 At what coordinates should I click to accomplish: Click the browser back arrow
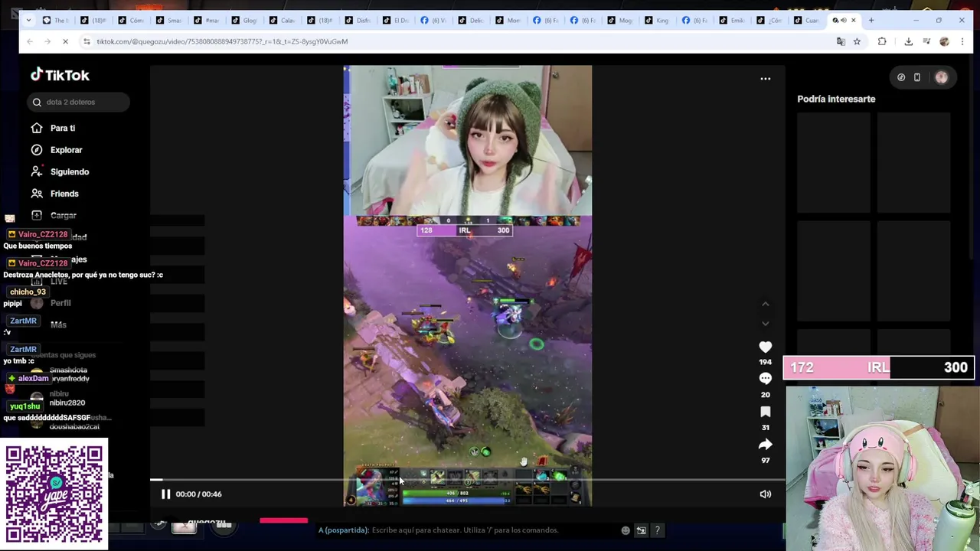click(x=29, y=41)
